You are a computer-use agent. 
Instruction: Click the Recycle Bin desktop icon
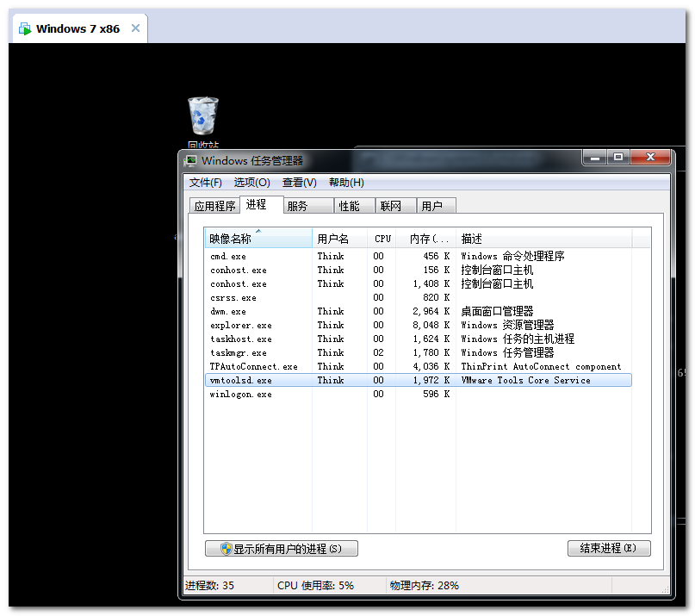pyautogui.click(x=203, y=116)
